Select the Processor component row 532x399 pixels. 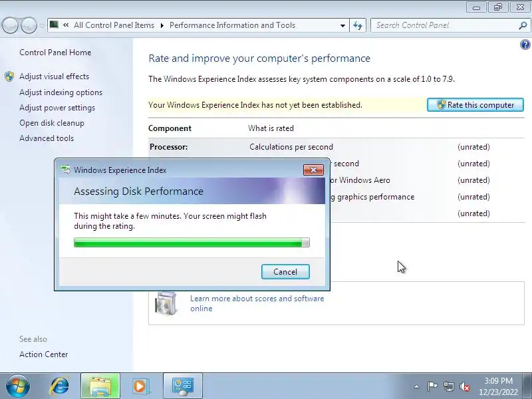[x=336, y=147]
